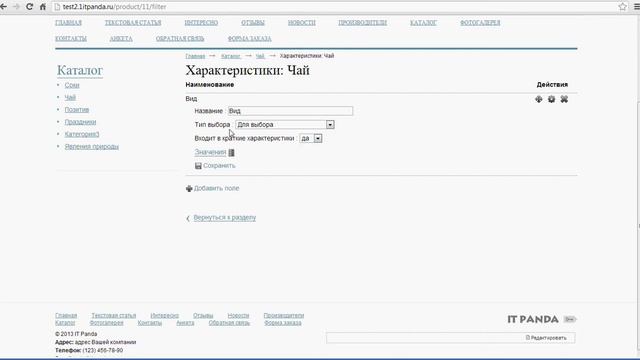Click the gear settings icon for Вид
This screenshot has height=360, width=640.
point(551,99)
